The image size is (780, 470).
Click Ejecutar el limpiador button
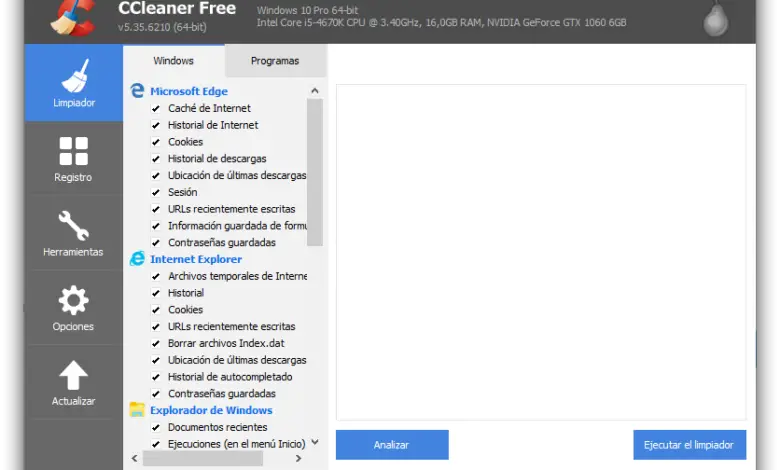[689, 445]
